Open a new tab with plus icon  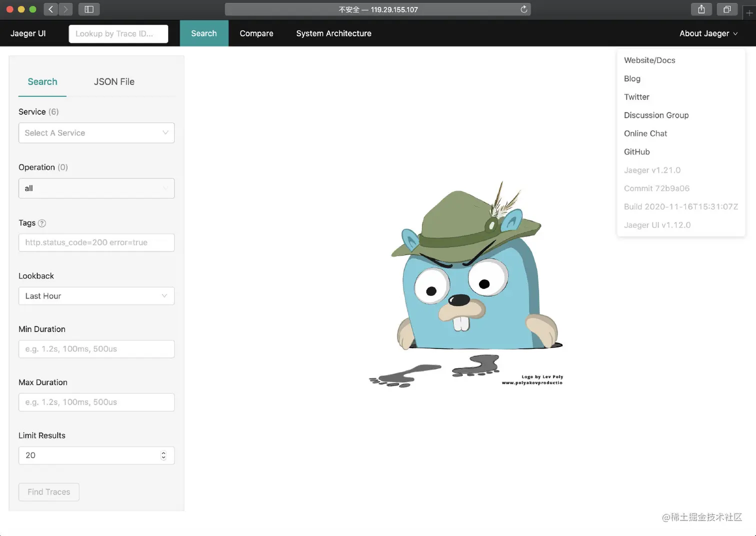click(x=749, y=12)
